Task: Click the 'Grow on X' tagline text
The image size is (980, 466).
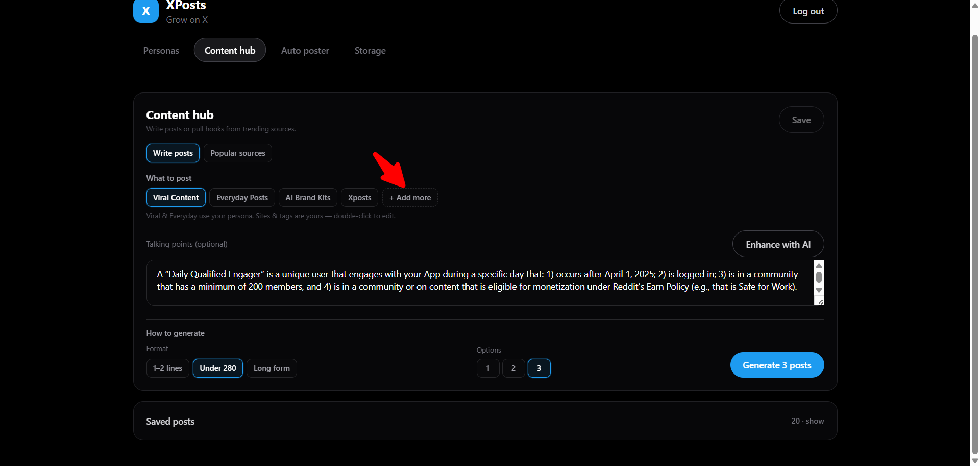Action: click(187, 20)
